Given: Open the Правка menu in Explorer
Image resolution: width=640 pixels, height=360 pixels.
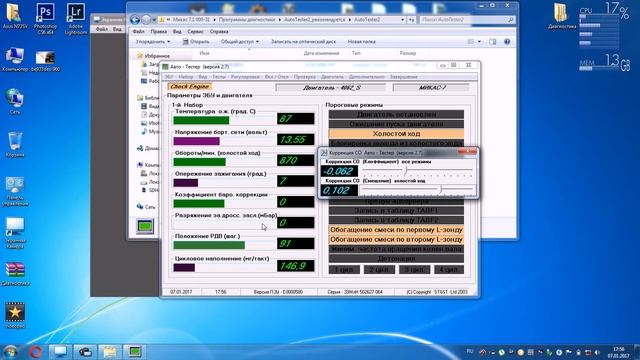Looking at the screenshot, I should click(x=158, y=31).
